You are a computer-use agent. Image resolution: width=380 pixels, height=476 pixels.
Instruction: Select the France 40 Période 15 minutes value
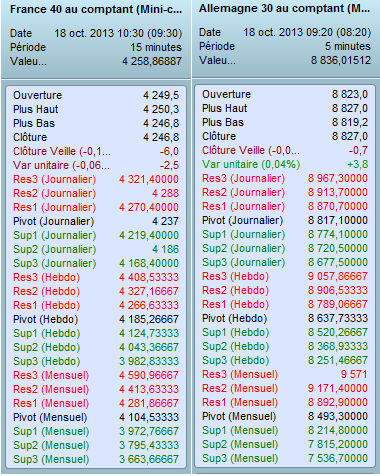pos(156,47)
